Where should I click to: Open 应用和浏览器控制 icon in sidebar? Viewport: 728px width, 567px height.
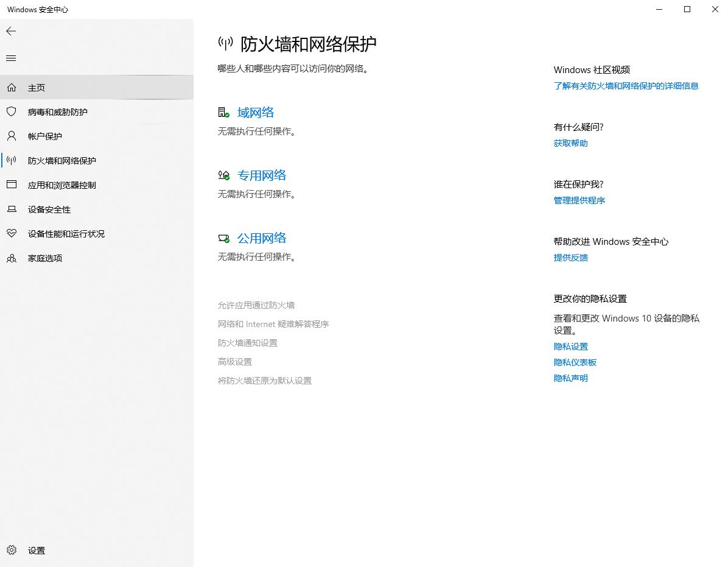pyautogui.click(x=12, y=185)
